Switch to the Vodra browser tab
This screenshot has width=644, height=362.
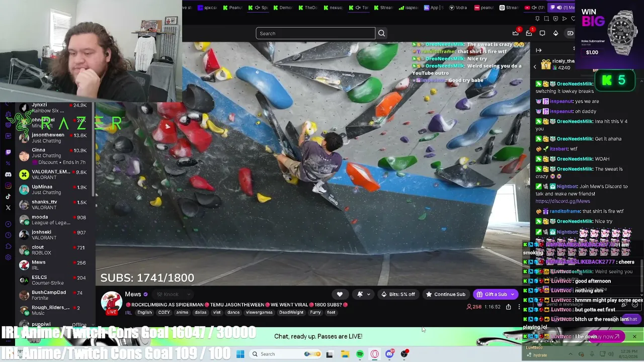coord(459,8)
